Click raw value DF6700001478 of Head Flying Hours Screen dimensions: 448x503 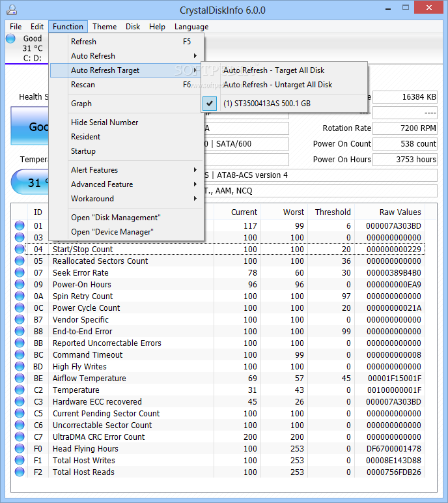coord(393,448)
